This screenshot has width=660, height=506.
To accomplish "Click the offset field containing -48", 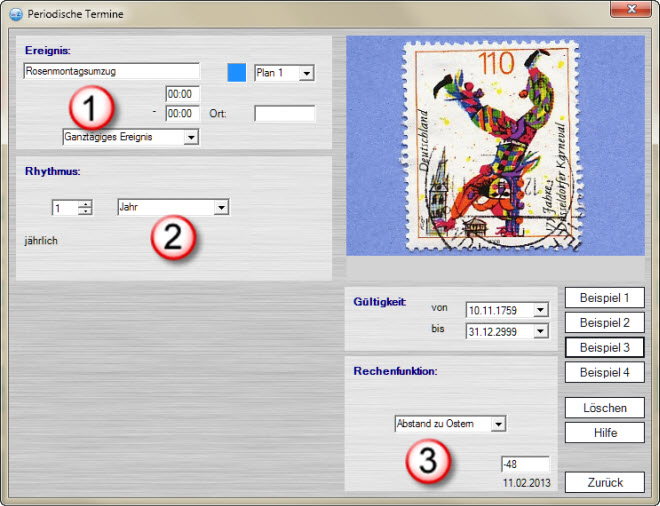I will [525, 464].
